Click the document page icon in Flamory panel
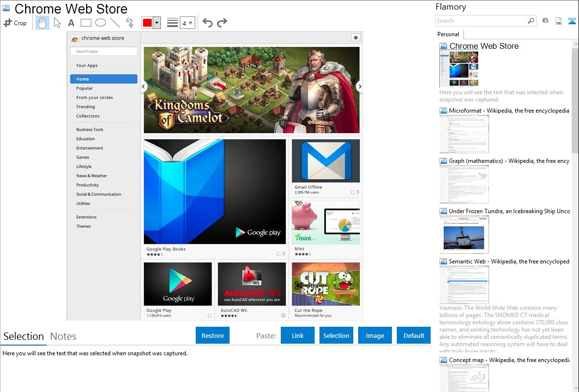 (x=559, y=21)
